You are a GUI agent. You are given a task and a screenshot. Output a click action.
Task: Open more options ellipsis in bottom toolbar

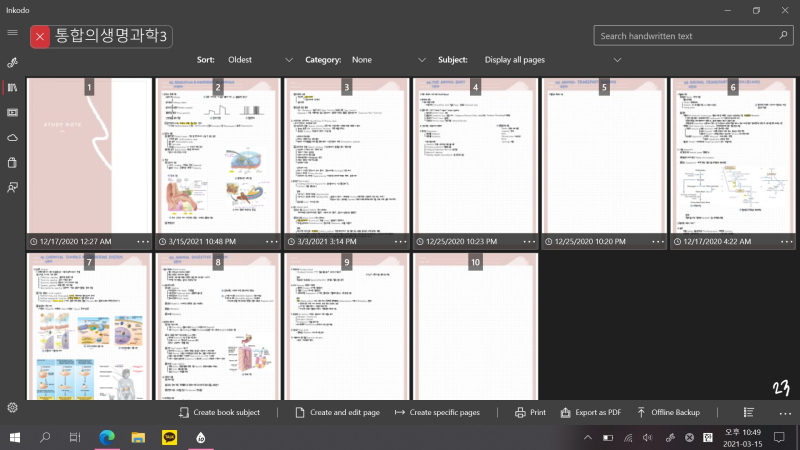pos(785,413)
